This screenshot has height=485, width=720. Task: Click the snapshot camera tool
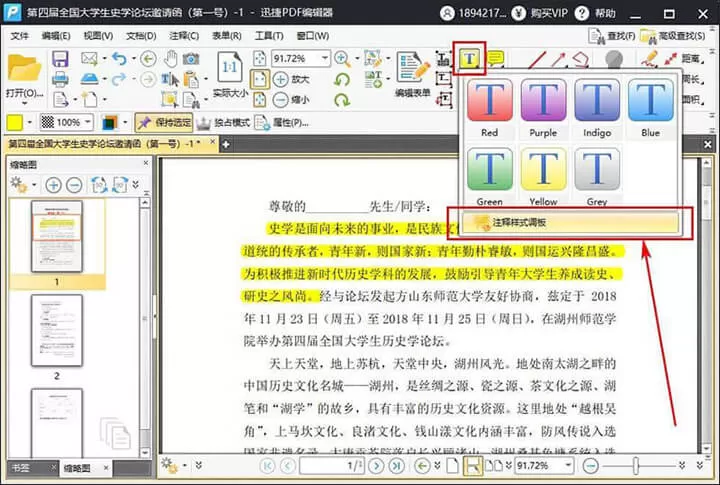click(191, 59)
